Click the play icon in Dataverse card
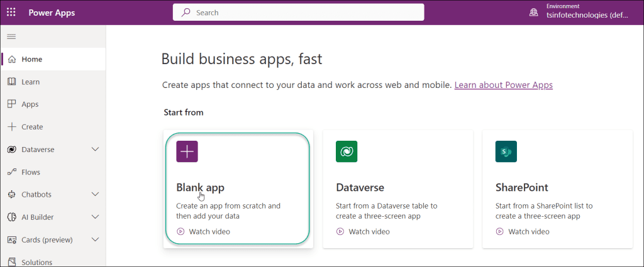This screenshot has width=644, height=267. pyautogui.click(x=340, y=232)
